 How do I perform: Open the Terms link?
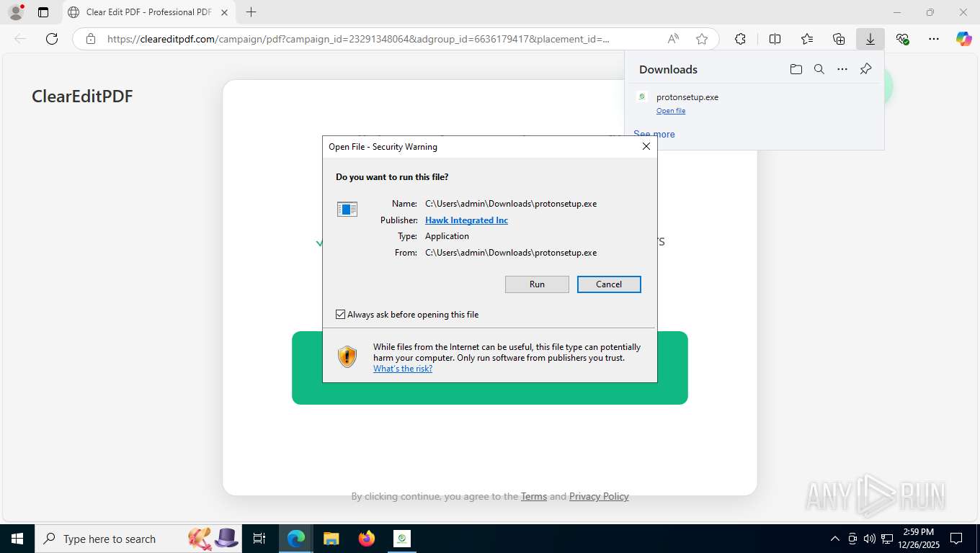pos(534,496)
